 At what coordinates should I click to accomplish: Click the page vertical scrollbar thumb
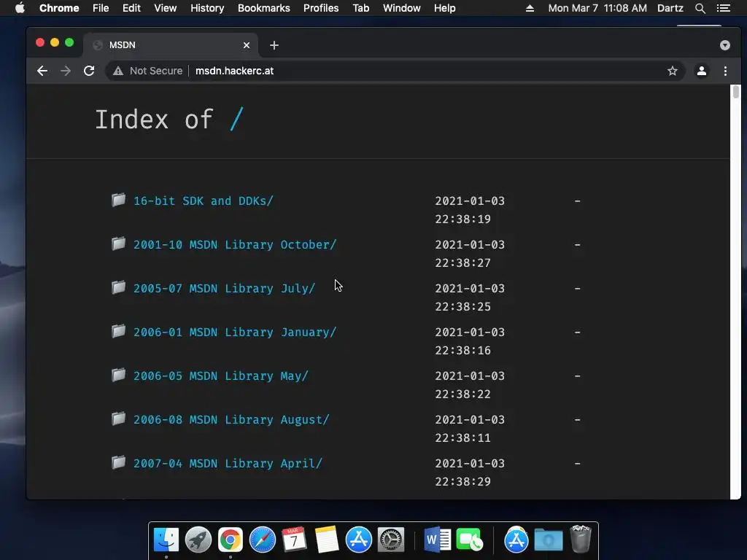click(735, 92)
